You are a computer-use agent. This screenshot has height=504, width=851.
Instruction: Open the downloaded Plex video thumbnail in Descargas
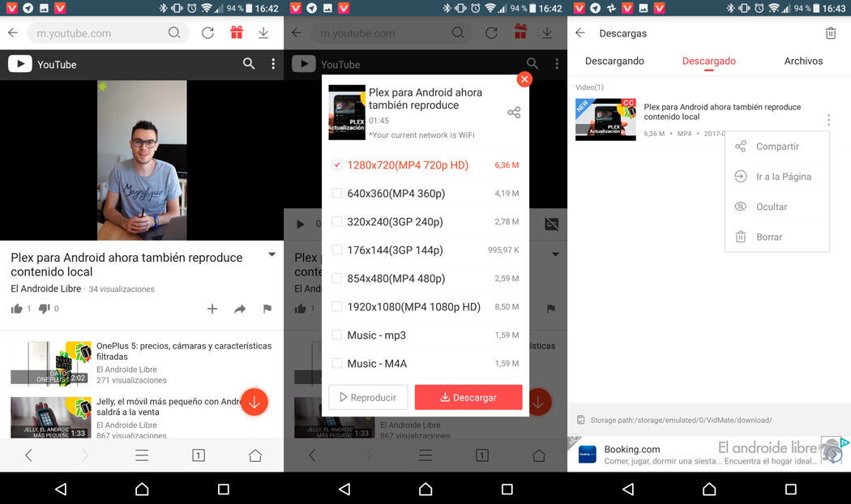coord(605,119)
